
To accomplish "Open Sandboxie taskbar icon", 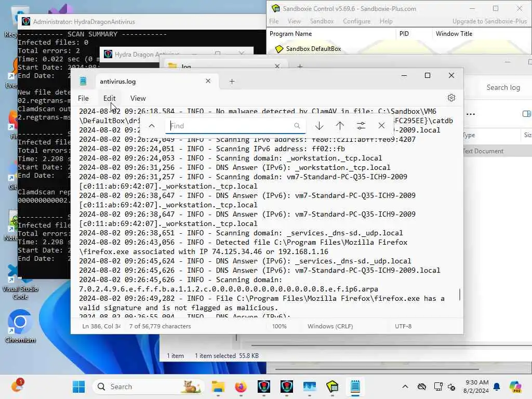I will click(332, 387).
